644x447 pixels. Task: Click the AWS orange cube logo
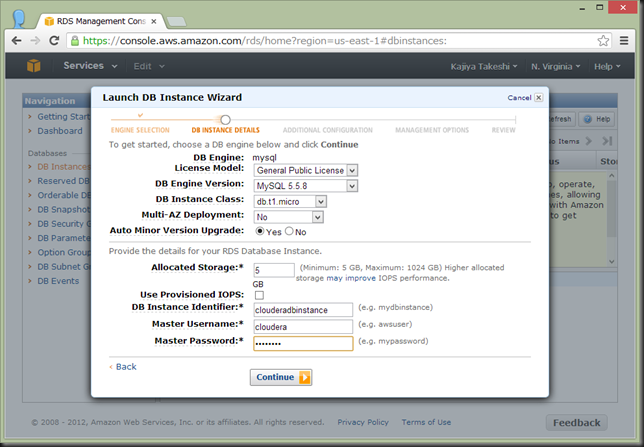34,66
